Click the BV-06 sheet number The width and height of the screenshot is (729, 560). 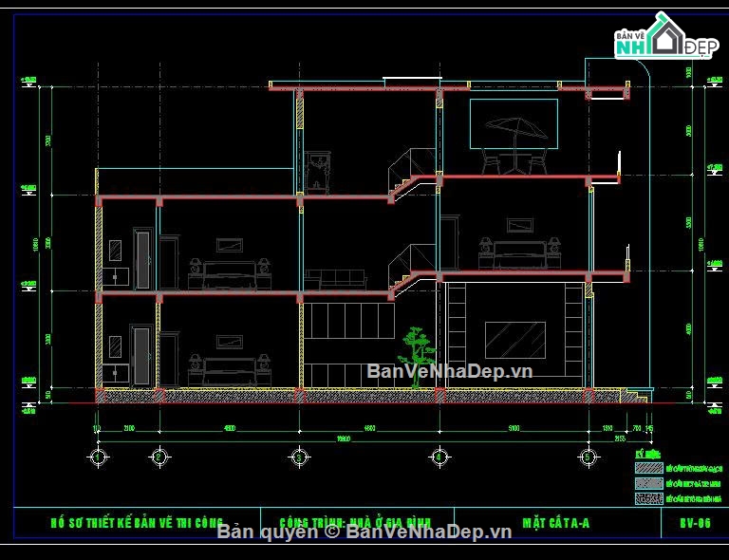695,523
